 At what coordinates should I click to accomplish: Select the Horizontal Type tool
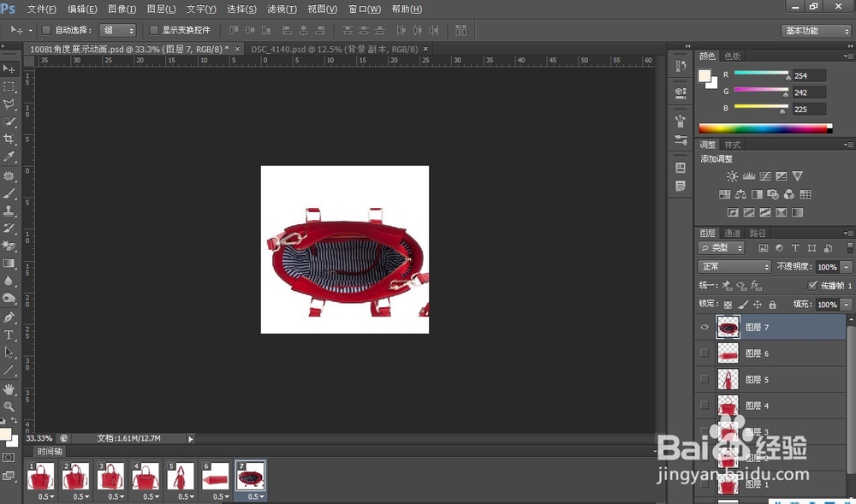pyautogui.click(x=9, y=335)
